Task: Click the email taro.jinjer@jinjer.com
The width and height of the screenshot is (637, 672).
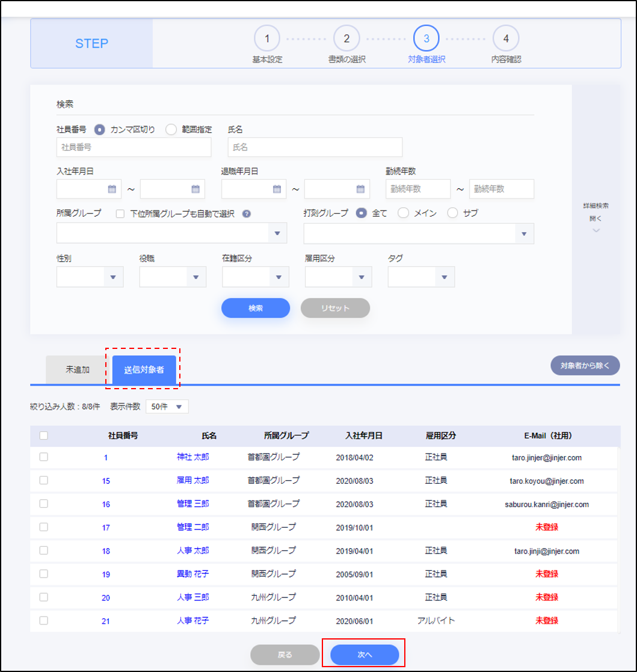Action: click(547, 458)
